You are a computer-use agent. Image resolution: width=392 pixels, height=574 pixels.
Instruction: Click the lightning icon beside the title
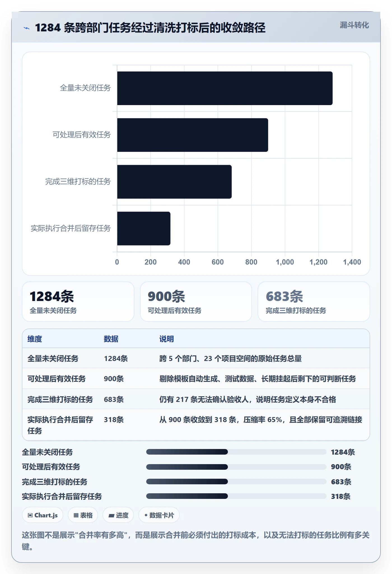coord(26,28)
